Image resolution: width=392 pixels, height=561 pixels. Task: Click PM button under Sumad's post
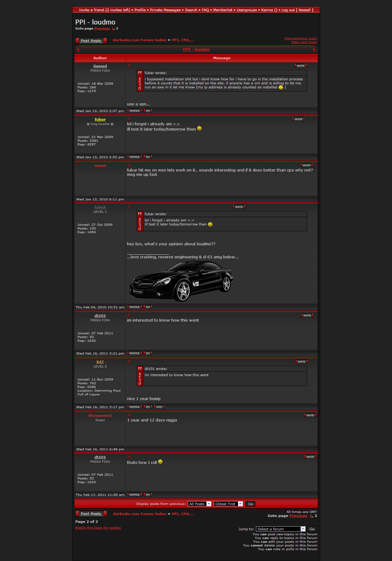[x=148, y=111]
